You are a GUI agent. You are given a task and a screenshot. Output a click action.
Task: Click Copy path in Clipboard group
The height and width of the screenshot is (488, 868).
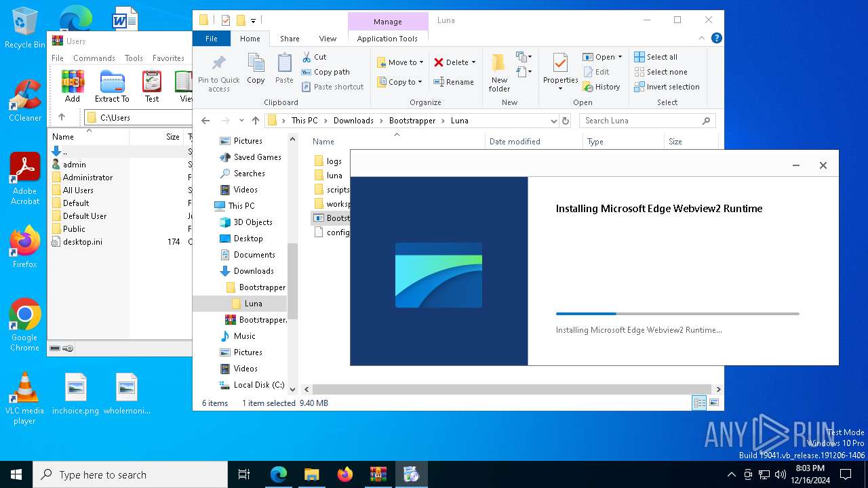(325, 72)
